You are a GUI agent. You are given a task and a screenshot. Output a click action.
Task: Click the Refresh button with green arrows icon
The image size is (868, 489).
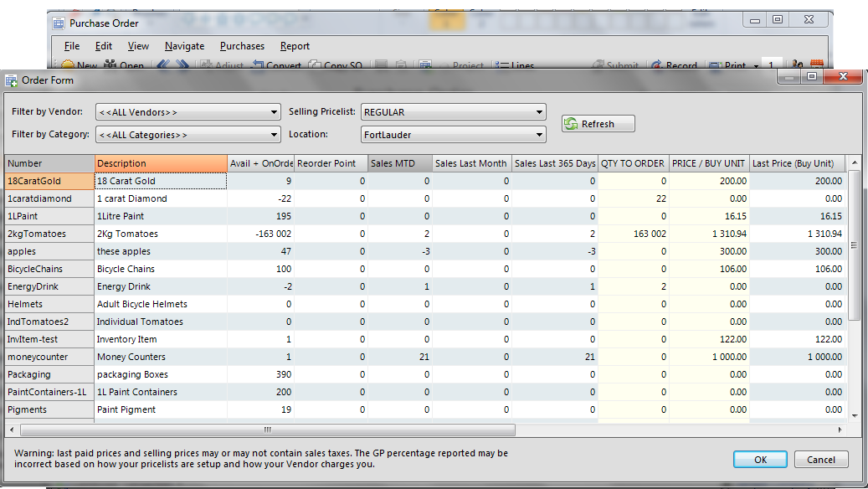coord(598,124)
